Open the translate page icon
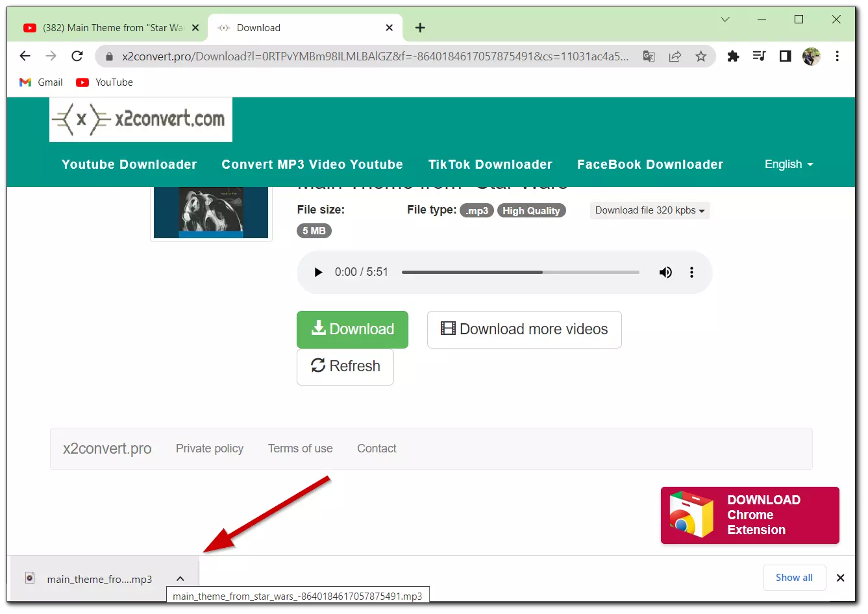 pos(649,56)
